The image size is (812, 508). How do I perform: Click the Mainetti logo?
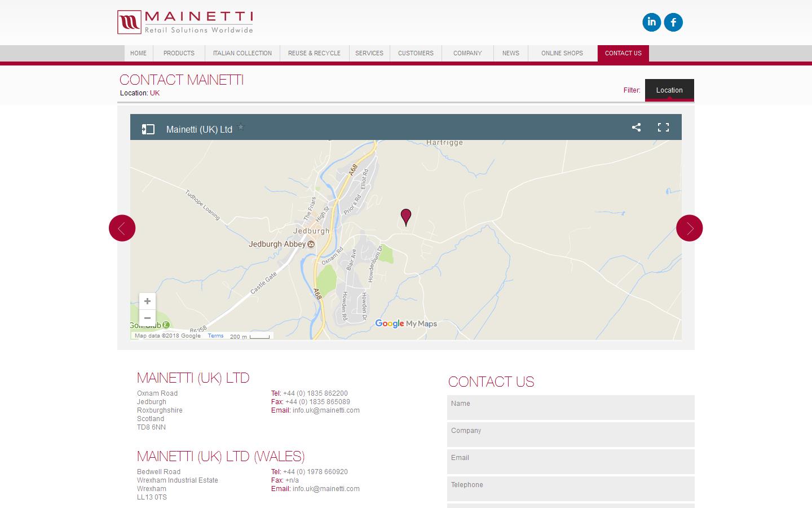point(185,22)
